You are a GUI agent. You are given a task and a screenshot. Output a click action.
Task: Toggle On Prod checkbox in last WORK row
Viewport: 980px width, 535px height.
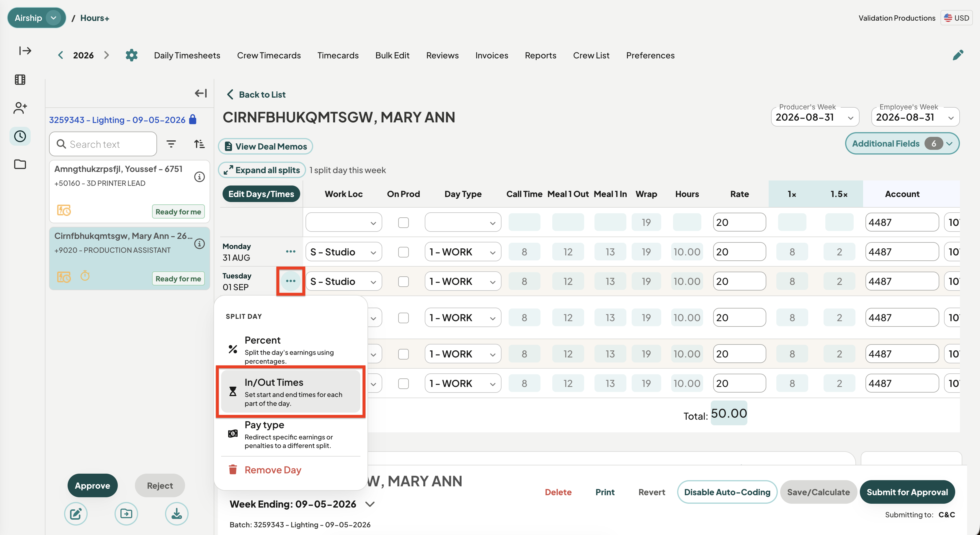pyautogui.click(x=403, y=384)
